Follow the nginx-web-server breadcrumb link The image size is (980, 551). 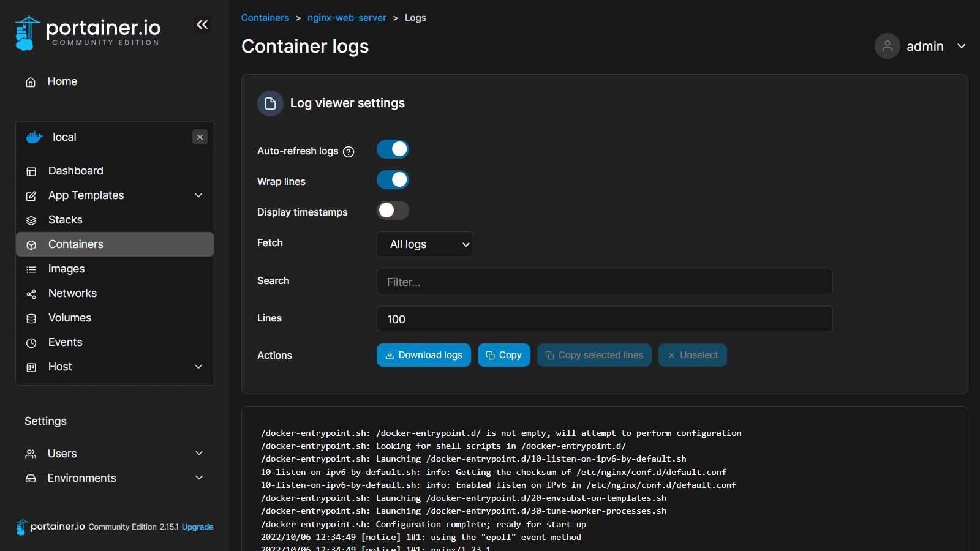[x=347, y=18]
